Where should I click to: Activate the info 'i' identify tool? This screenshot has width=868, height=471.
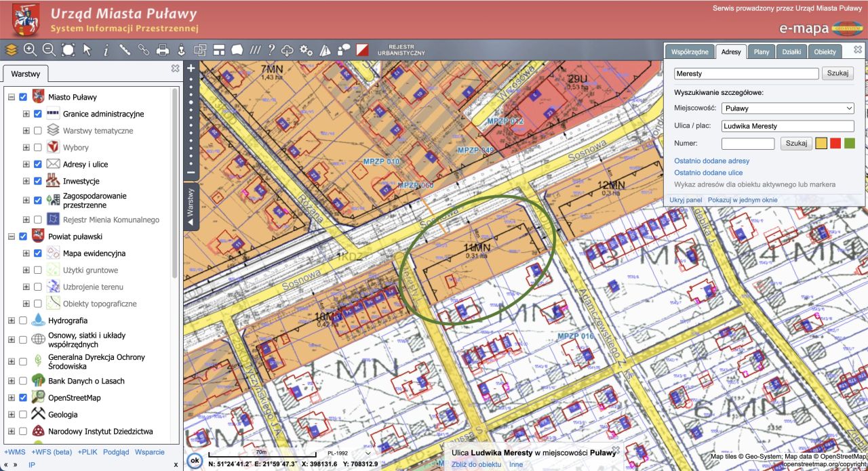pos(106,49)
